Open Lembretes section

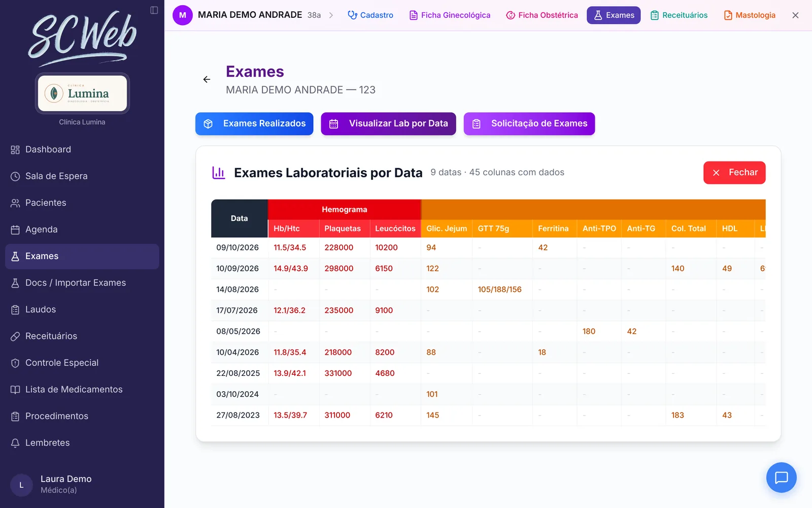point(82,443)
